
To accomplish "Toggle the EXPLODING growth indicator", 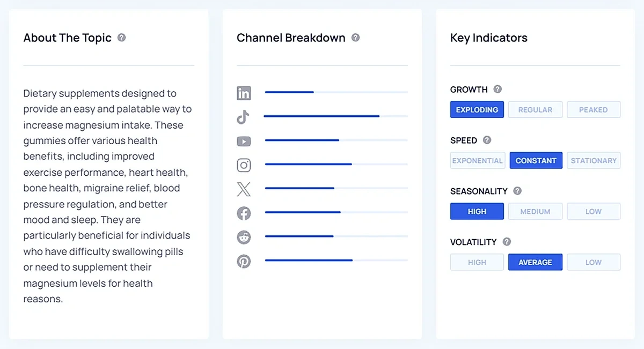I will point(477,109).
